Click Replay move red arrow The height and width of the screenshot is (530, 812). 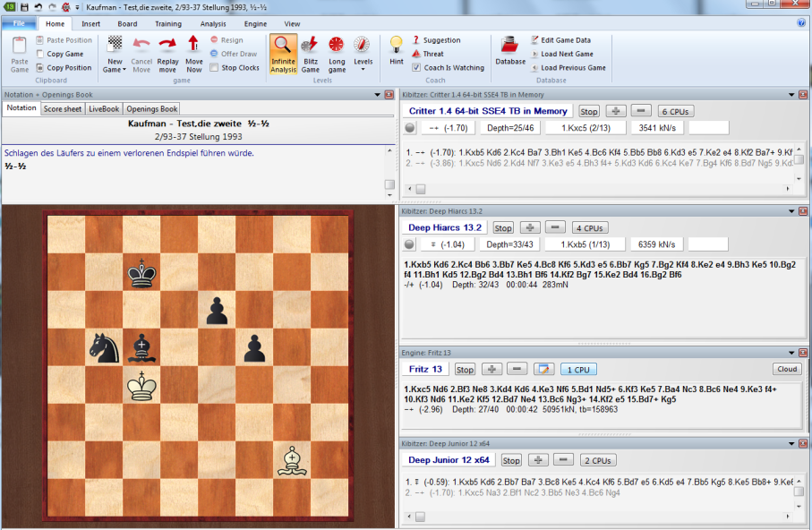(x=167, y=53)
